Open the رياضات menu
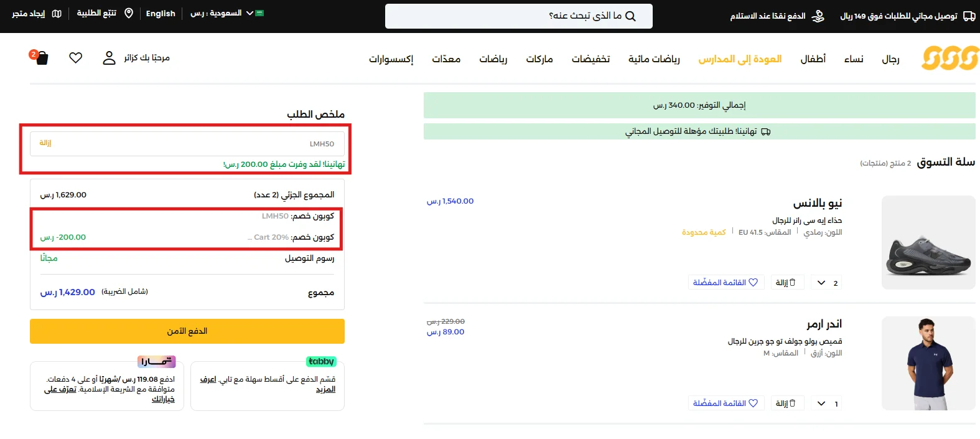 point(493,59)
